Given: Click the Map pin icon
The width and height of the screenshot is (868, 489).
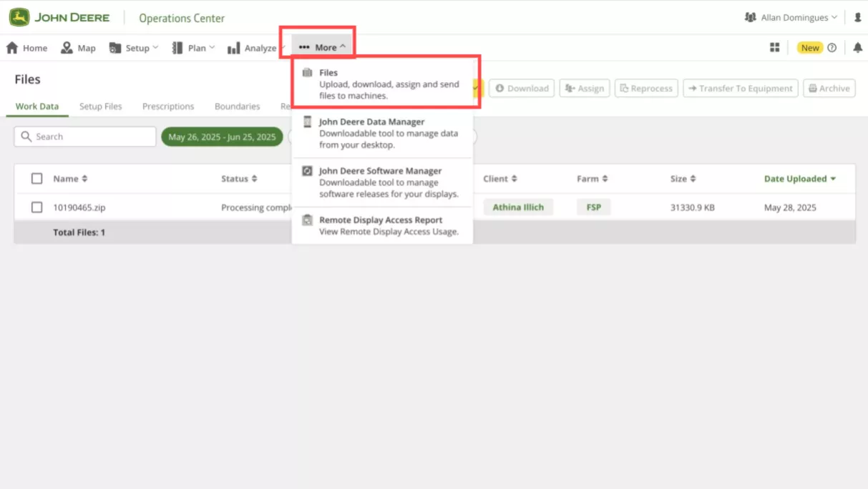Looking at the screenshot, I should point(67,48).
